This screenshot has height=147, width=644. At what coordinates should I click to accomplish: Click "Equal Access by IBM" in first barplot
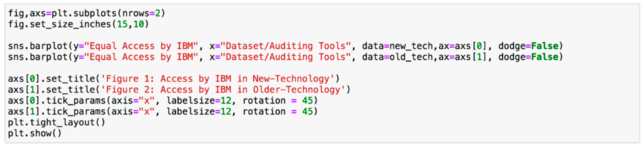(x=141, y=46)
